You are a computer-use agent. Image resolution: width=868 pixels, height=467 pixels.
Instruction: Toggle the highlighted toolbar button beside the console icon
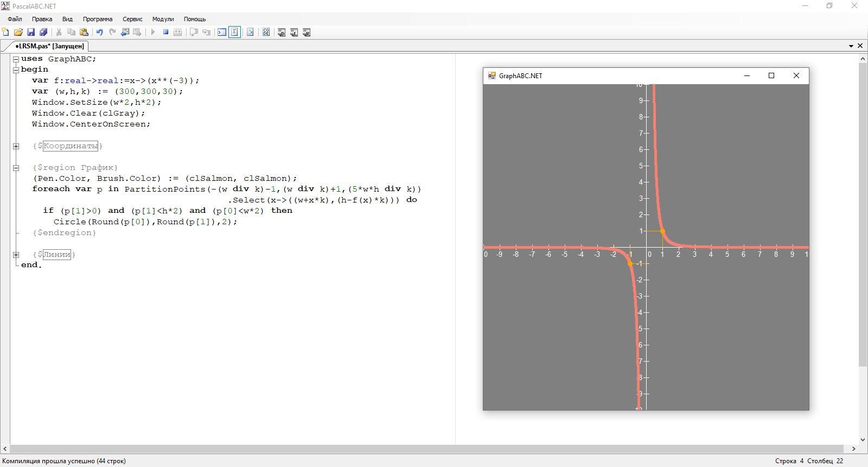click(x=234, y=33)
